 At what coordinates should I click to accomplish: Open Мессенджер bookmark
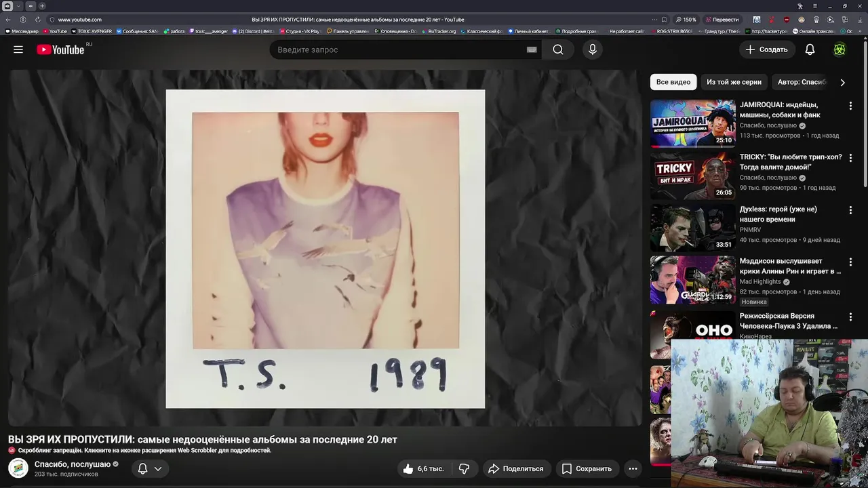point(22,31)
